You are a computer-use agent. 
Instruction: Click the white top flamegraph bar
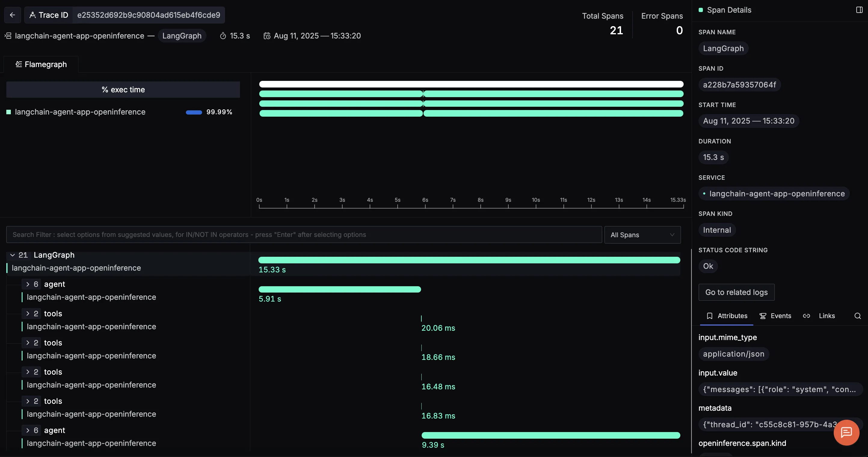[x=471, y=84]
